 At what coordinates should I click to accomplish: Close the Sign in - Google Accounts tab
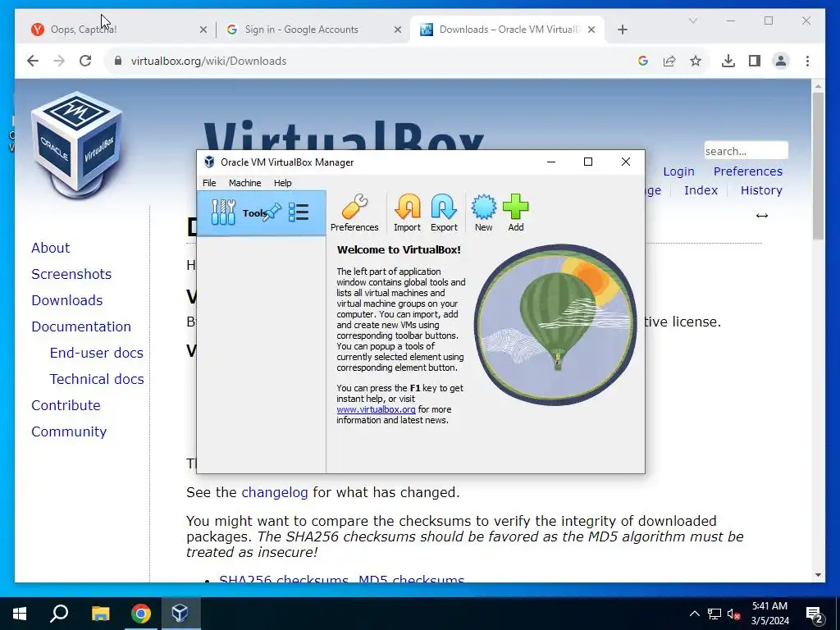398,30
